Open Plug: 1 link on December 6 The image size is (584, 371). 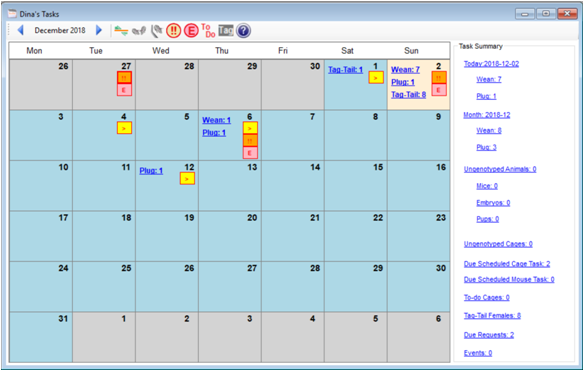coord(214,133)
